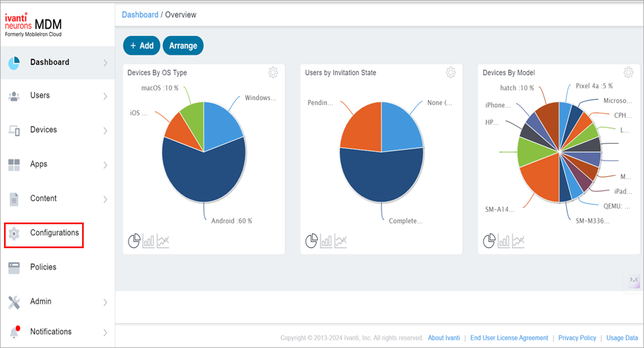The width and height of the screenshot is (644, 348).
Task: Open settings gear on Devices By Model widget
Action: [x=628, y=72]
